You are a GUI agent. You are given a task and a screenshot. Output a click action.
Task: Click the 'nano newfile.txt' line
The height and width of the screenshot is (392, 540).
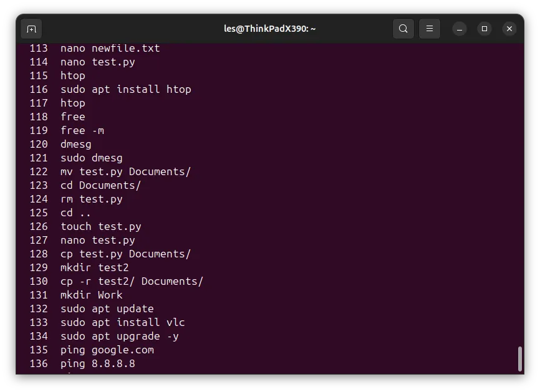click(x=95, y=48)
